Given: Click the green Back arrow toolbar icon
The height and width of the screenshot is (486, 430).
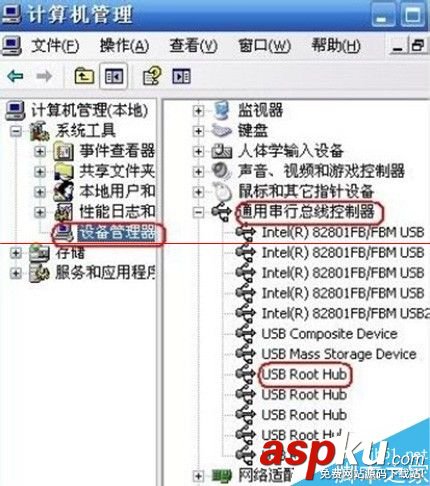Looking at the screenshot, I should point(15,76).
